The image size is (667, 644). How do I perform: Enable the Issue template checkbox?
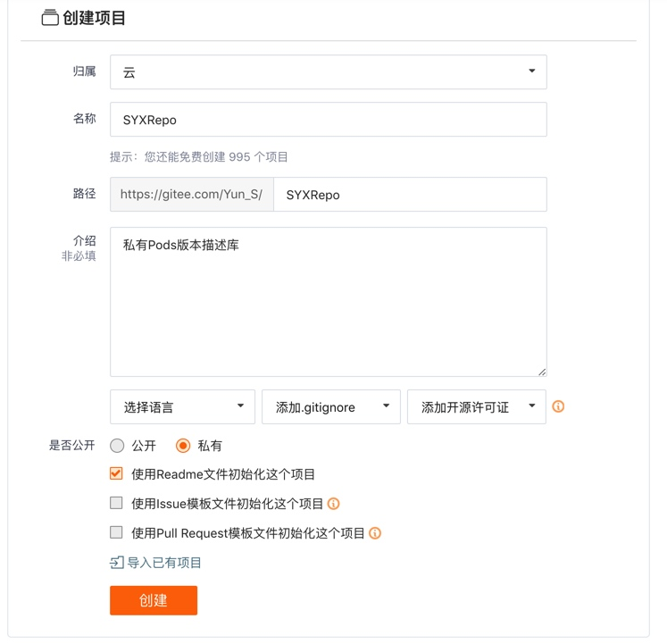point(116,503)
